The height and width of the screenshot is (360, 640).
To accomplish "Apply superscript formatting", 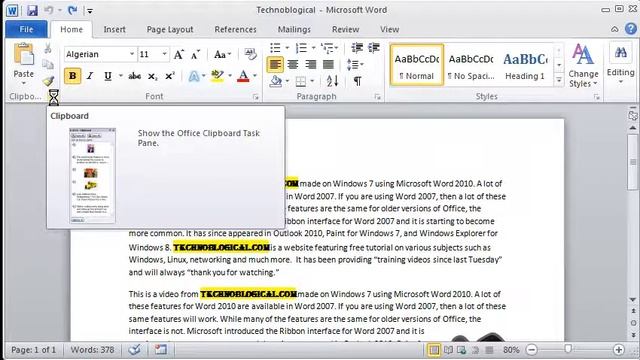I will coord(170,76).
